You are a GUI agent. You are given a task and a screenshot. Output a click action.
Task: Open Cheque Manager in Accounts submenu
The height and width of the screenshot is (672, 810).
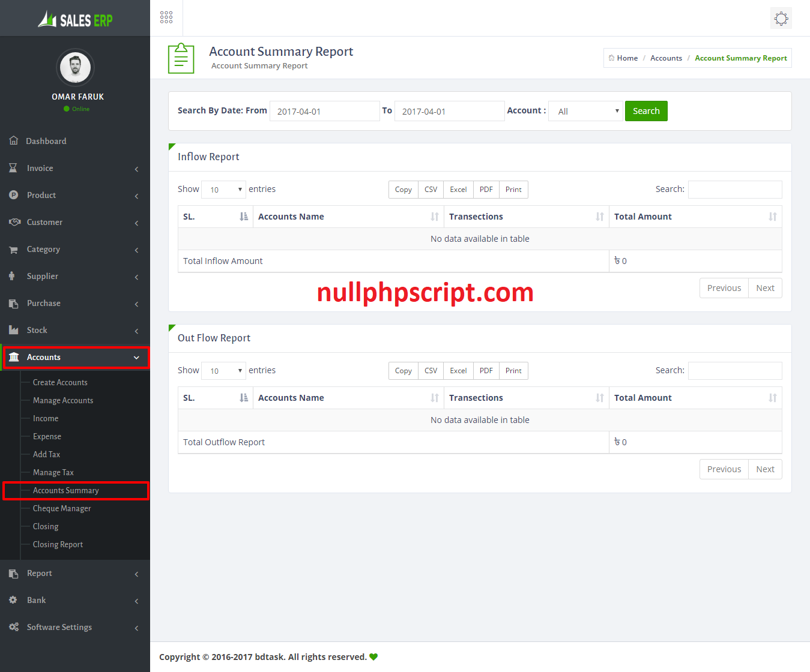(x=62, y=509)
